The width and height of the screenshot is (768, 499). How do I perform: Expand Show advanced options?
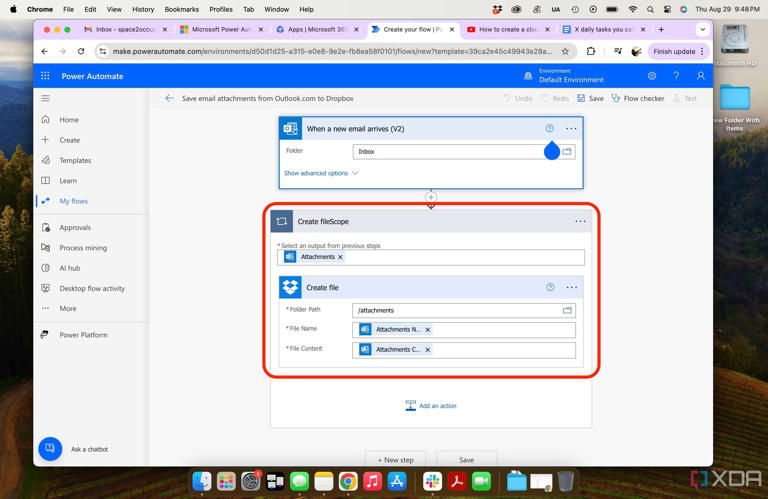(x=321, y=173)
